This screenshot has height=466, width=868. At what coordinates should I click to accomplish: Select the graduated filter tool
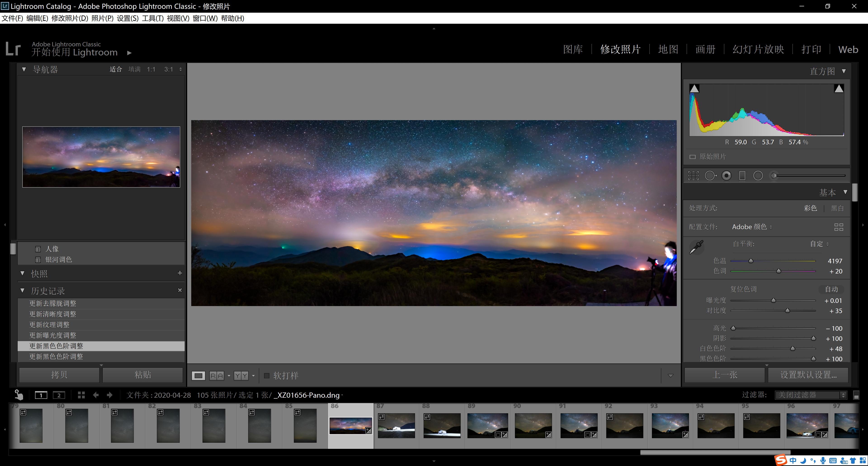point(742,176)
